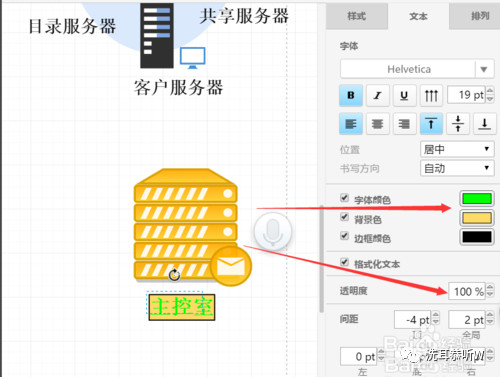Open the yellow background color swatch

click(477, 218)
